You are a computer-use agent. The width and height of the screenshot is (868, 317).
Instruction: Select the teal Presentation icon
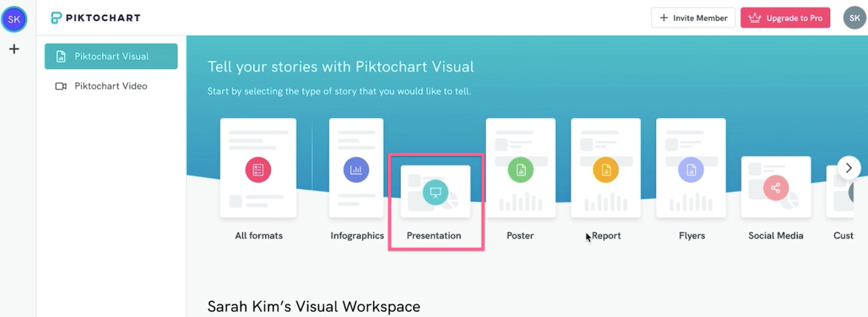pos(436,192)
